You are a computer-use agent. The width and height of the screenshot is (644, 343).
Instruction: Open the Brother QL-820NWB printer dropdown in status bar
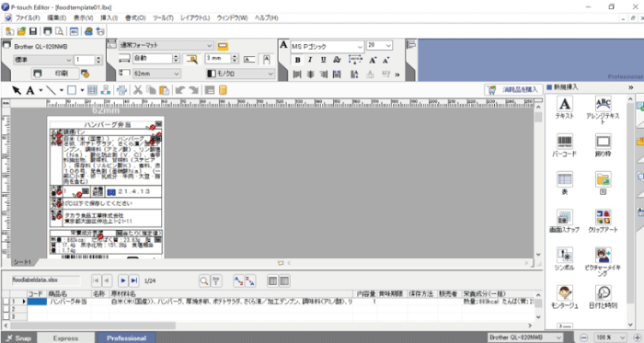coord(525,337)
